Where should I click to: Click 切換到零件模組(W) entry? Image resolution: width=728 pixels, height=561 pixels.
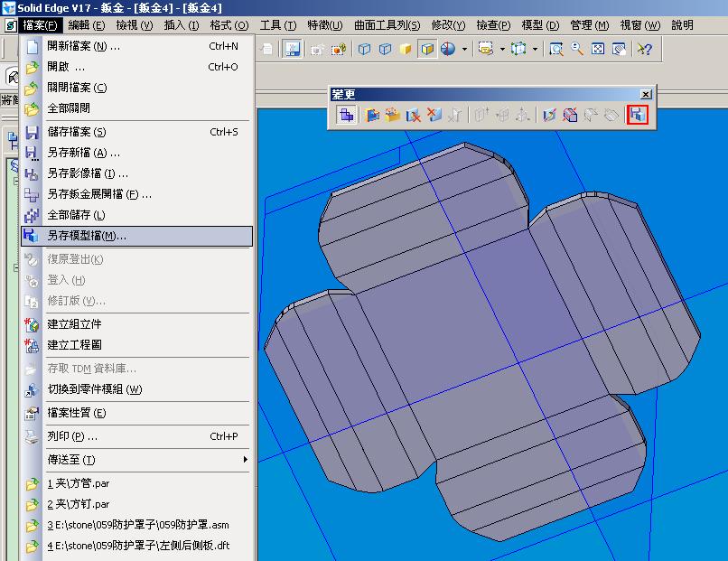click(x=137, y=389)
